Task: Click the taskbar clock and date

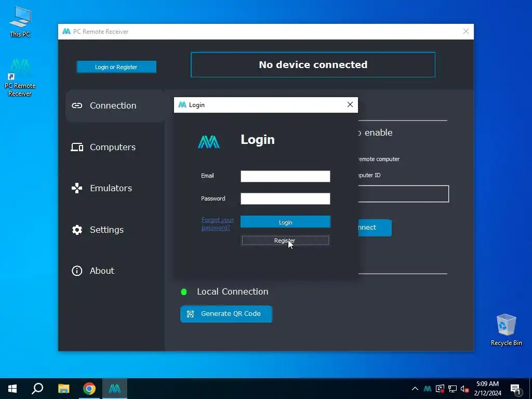Action: point(487,389)
